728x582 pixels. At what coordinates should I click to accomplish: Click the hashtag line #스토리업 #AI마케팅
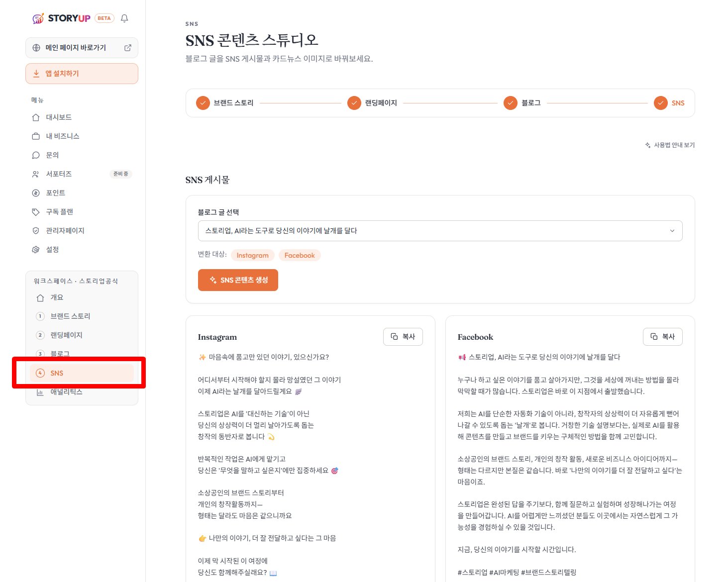click(517, 572)
